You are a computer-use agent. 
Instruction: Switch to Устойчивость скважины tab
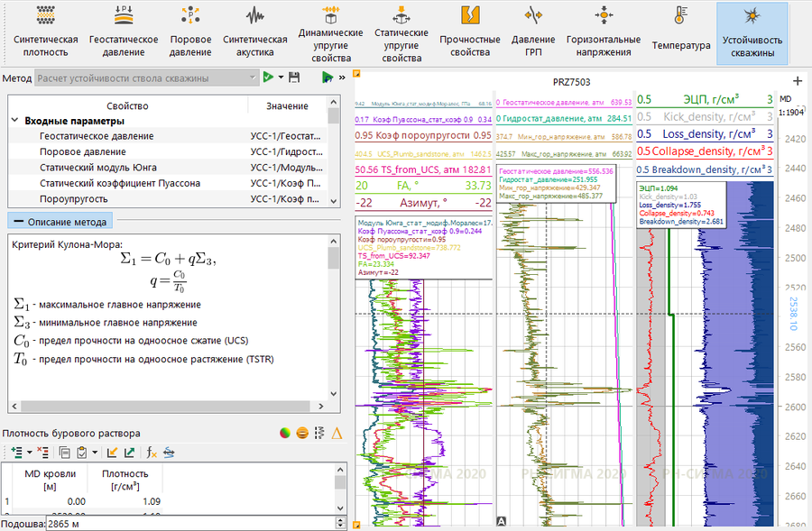[752, 33]
